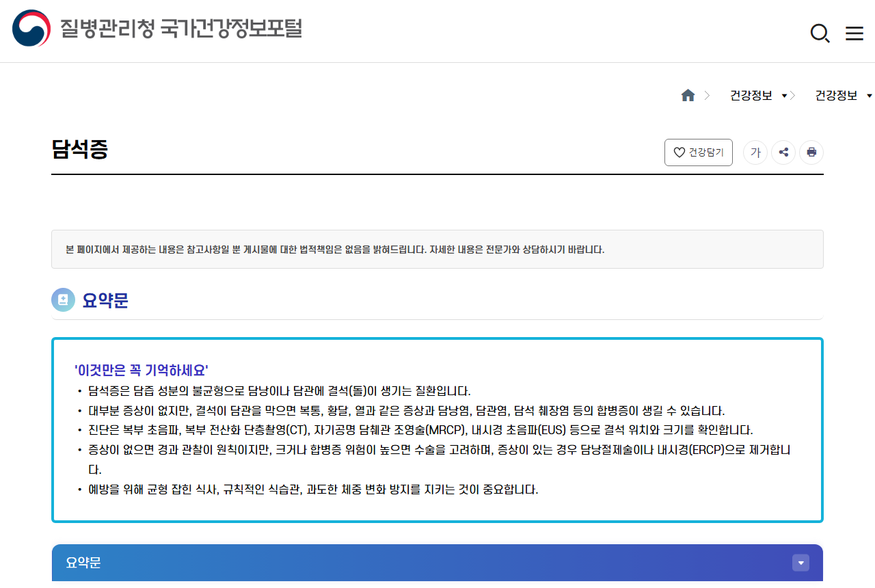The height and width of the screenshot is (588, 875).
Task: Open the hamburger menu
Action: tap(854, 34)
